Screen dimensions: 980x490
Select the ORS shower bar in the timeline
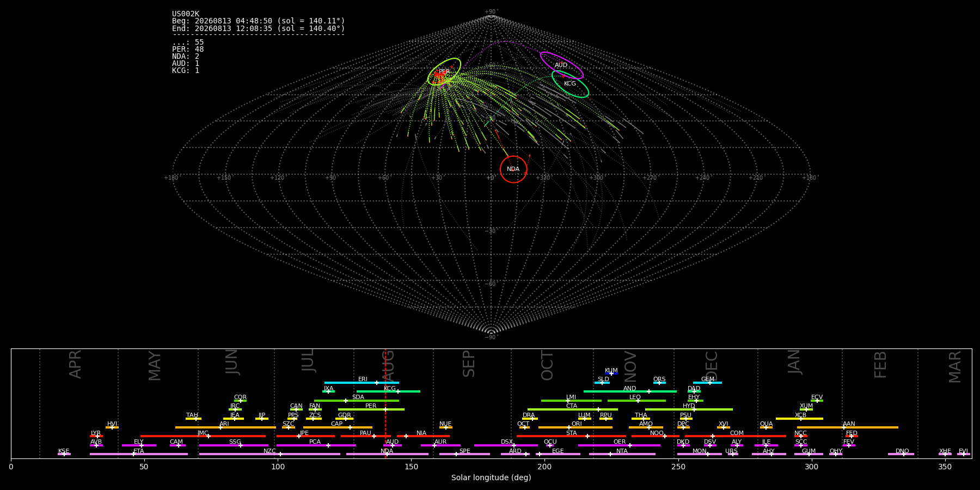click(x=659, y=383)
